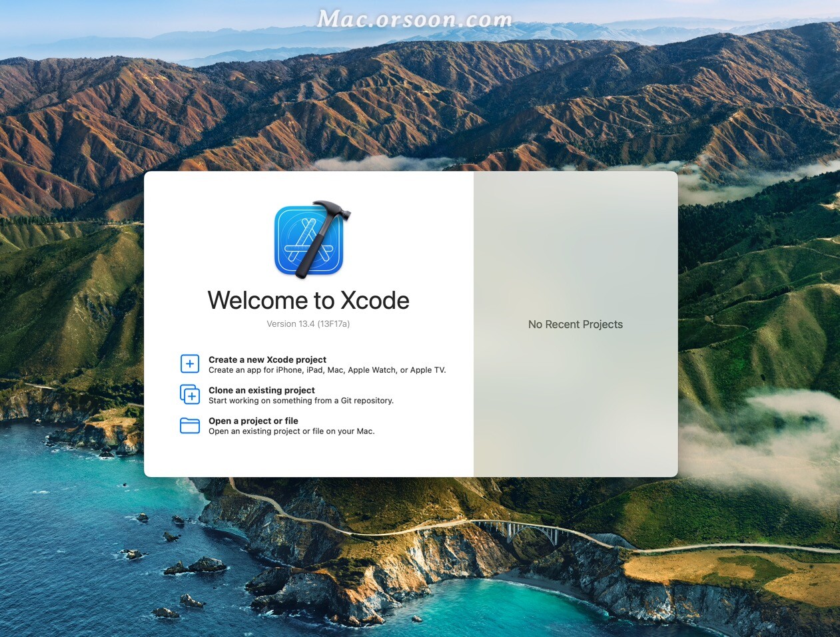Click the open existing project description text
Screen dimensions: 840x637
291,431
